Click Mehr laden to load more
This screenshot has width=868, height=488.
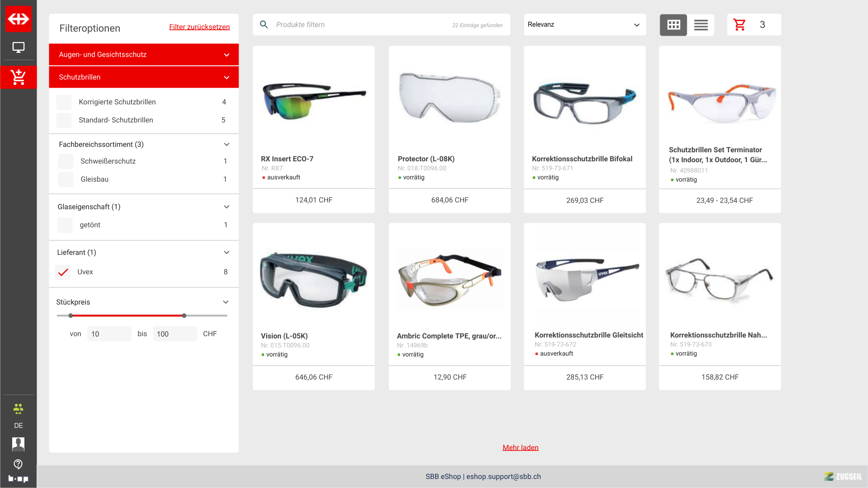coord(520,447)
